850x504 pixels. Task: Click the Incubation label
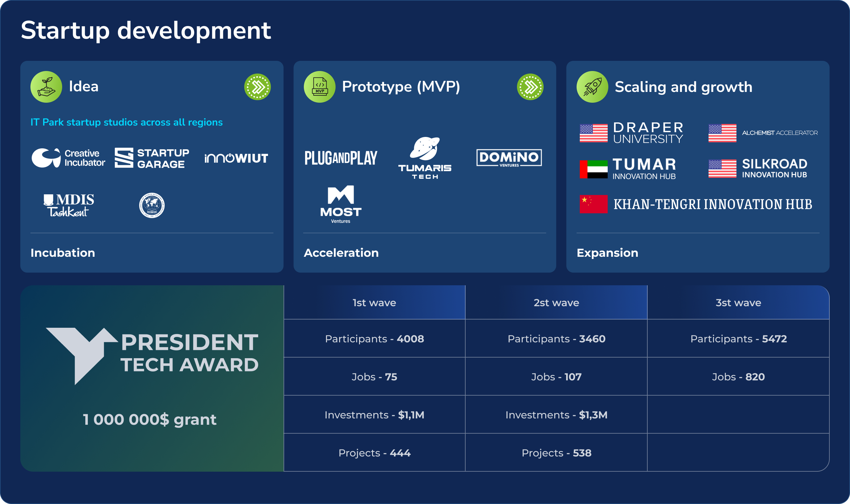pyautogui.click(x=63, y=253)
